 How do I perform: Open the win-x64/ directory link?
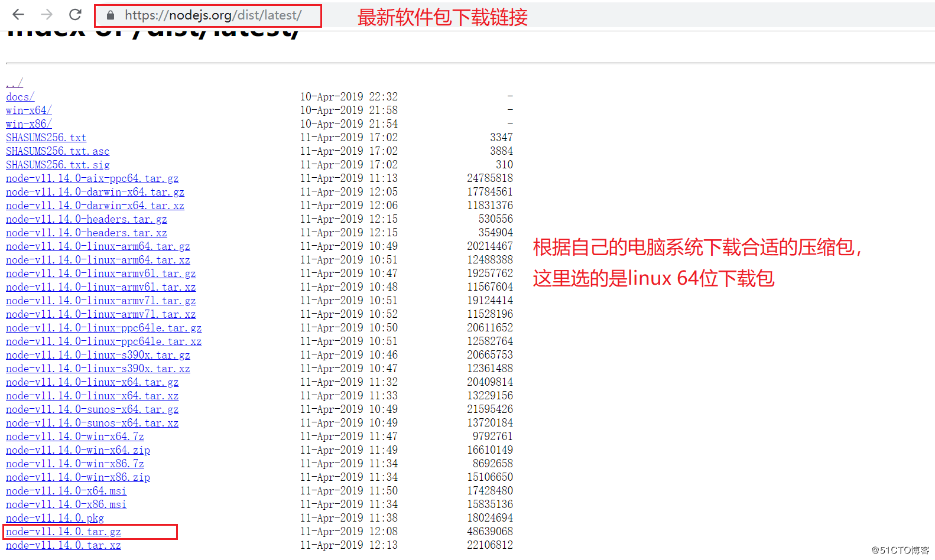coord(29,110)
